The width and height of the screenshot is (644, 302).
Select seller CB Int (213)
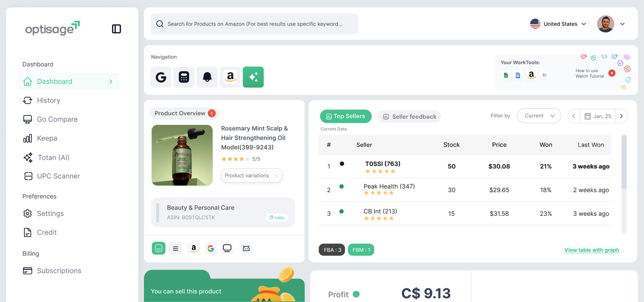tap(381, 212)
